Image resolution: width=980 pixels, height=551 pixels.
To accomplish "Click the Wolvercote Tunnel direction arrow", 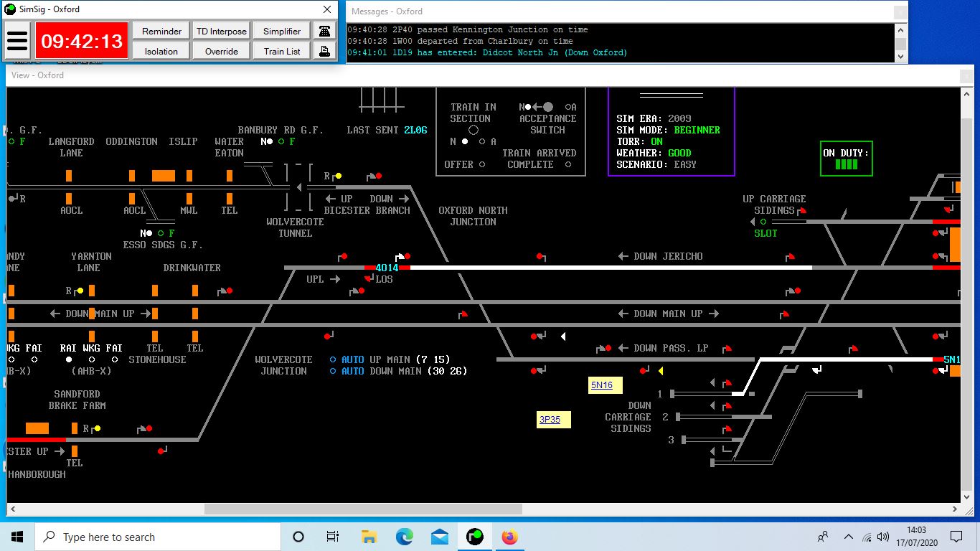I will coord(299,187).
